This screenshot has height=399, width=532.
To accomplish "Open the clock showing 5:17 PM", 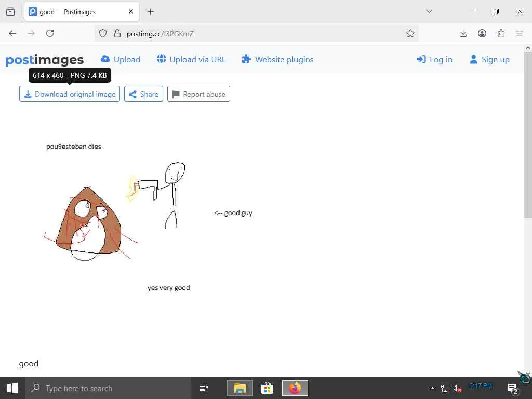I will (481, 386).
